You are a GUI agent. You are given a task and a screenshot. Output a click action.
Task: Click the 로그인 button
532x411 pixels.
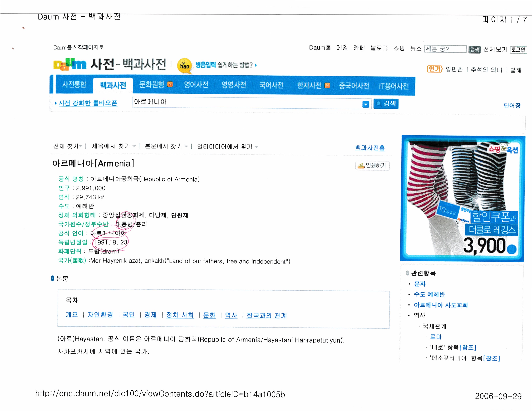pyautogui.click(x=518, y=50)
